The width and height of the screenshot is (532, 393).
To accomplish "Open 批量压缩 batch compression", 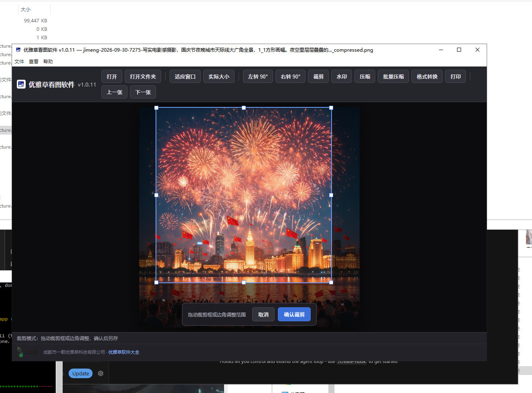I will pos(393,77).
